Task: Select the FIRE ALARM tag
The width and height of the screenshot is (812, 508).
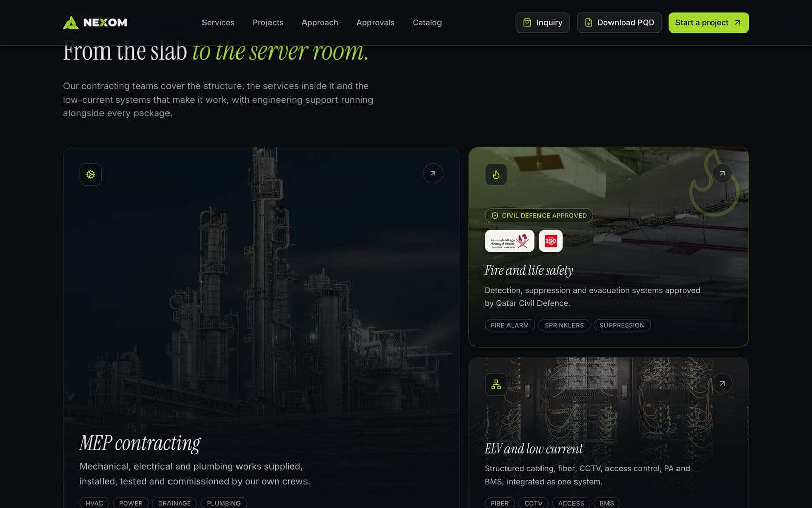Action: (510, 325)
